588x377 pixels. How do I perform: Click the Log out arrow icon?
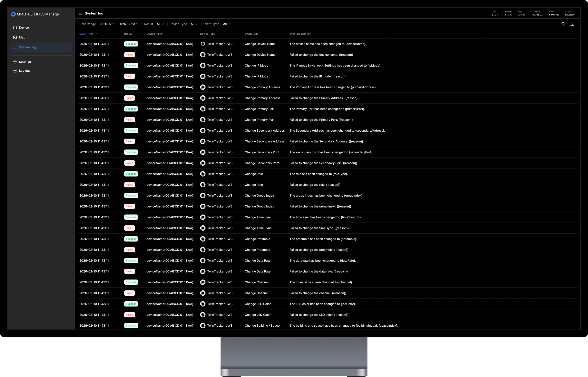[x=15, y=71]
